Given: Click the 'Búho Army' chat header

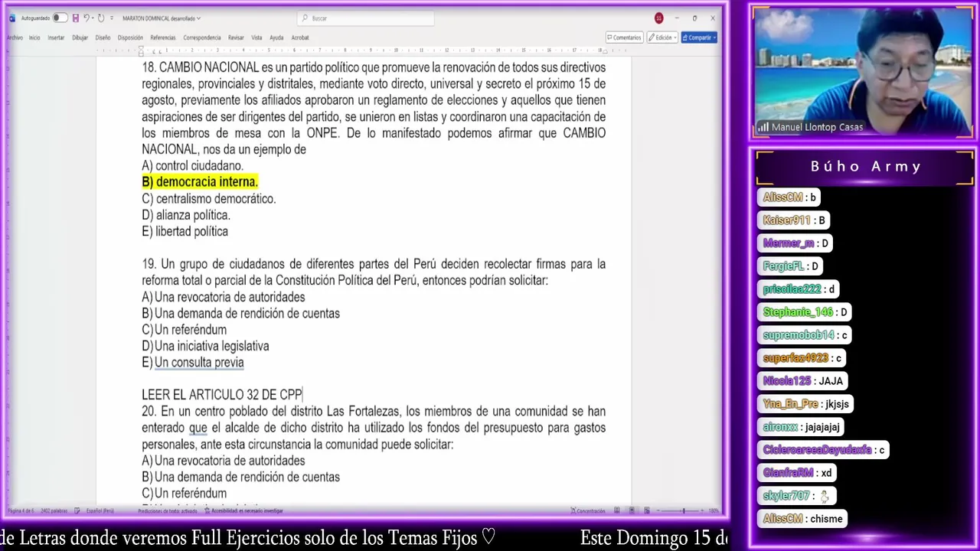Looking at the screenshot, I should [865, 167].
